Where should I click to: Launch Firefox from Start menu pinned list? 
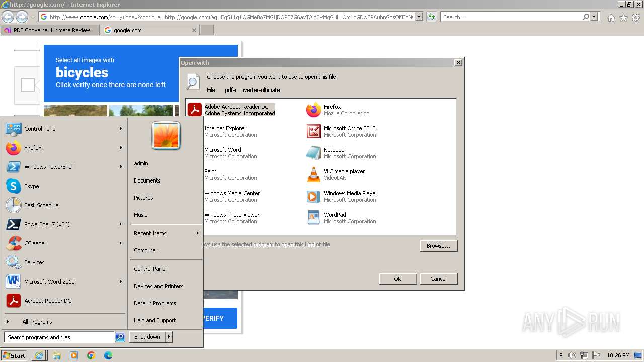coord(64,148)
